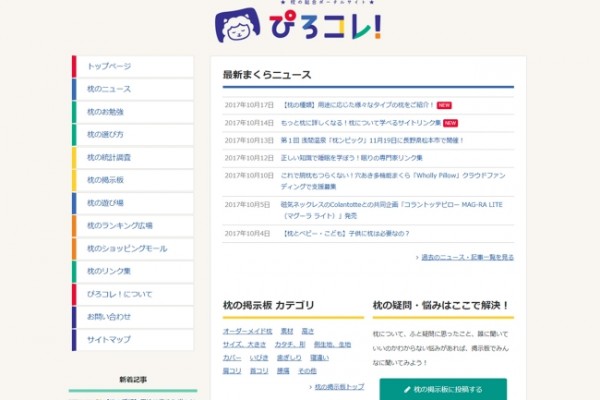Open サイトマップ in the sidebar menu
The width and height of the screenshot is (600, 400).
(x=133, y=340)
